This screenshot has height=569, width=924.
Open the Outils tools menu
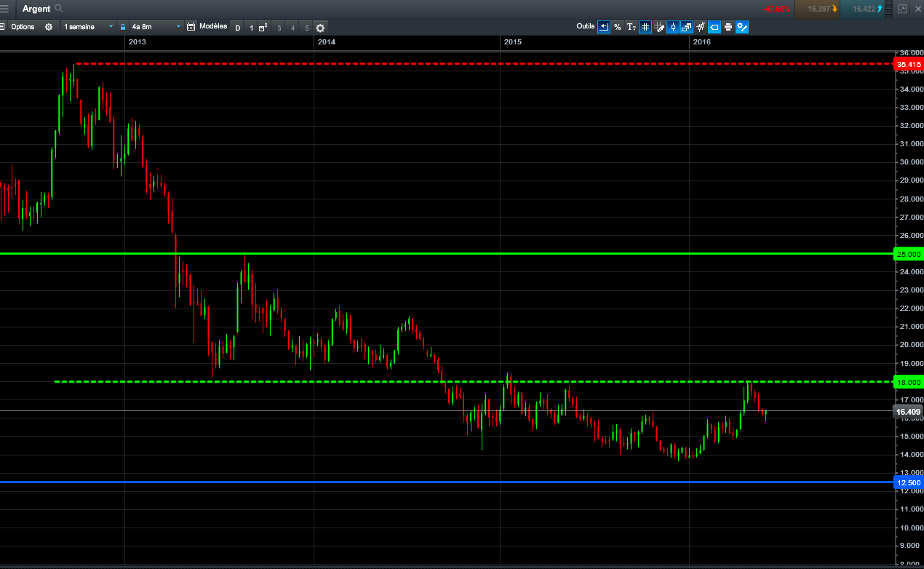coord(585,26)
